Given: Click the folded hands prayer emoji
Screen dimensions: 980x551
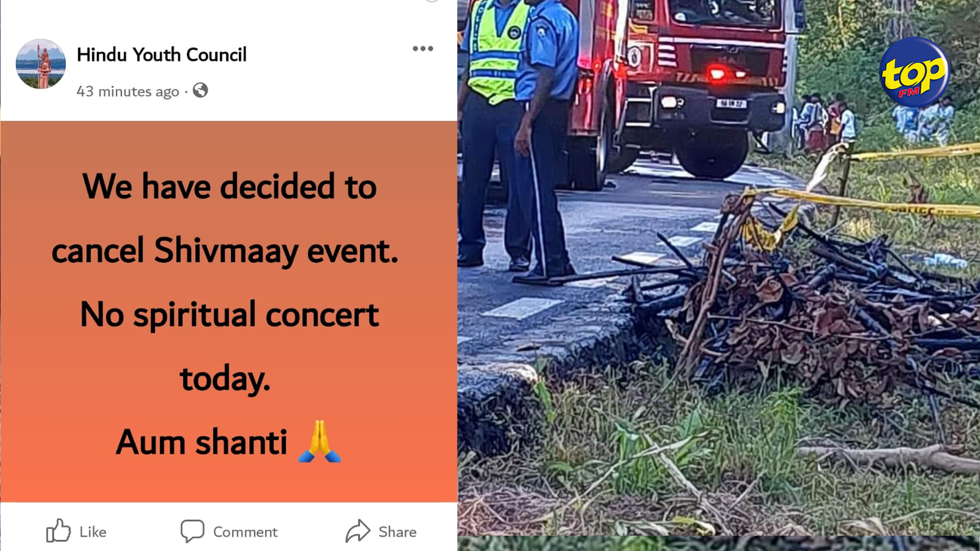Looking at the screenshot, I should pyautogui.click(x=320, y=441).
